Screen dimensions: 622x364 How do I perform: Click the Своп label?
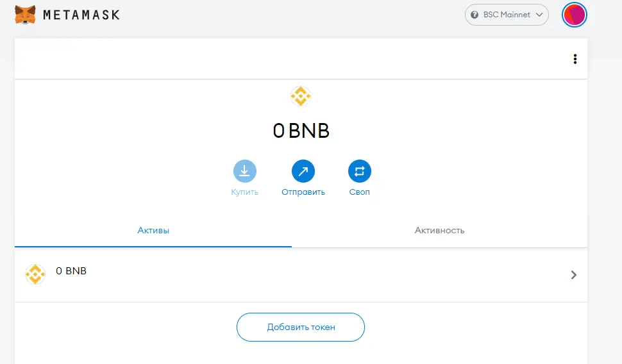359,192
